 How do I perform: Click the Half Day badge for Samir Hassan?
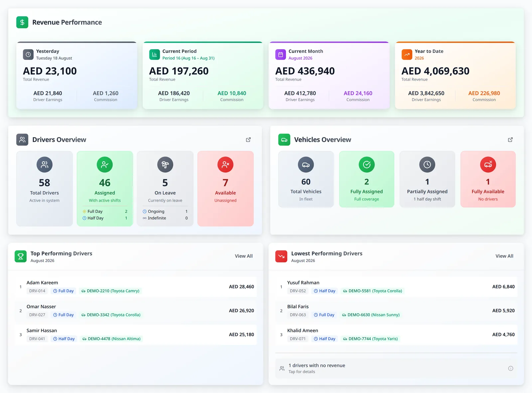pyautogui.click(x=64, y=339)
